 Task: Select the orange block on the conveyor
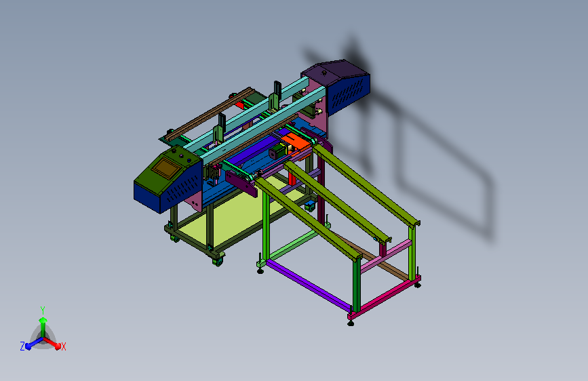click(x=296, y=142)
